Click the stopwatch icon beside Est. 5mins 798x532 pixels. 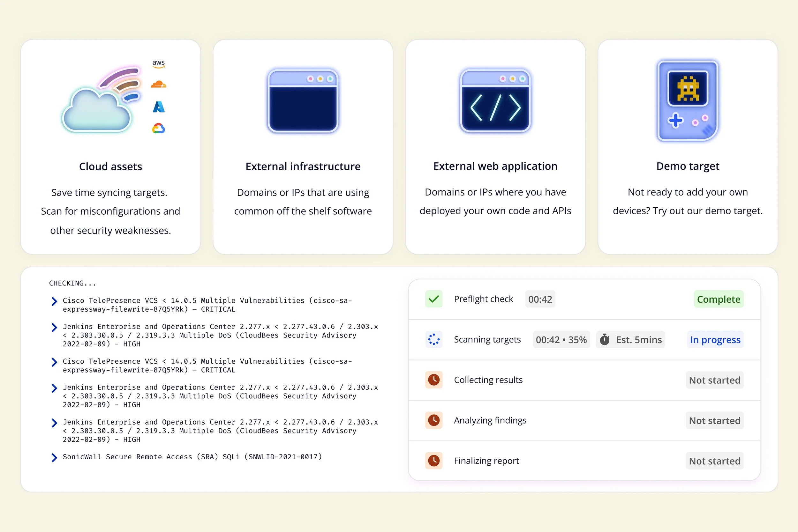pos(605,339)
